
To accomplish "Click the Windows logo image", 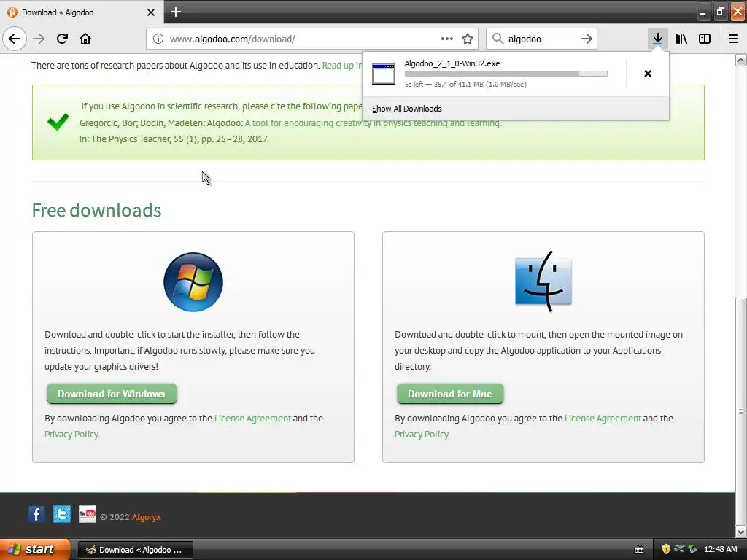I will click(x=193, y=282).
